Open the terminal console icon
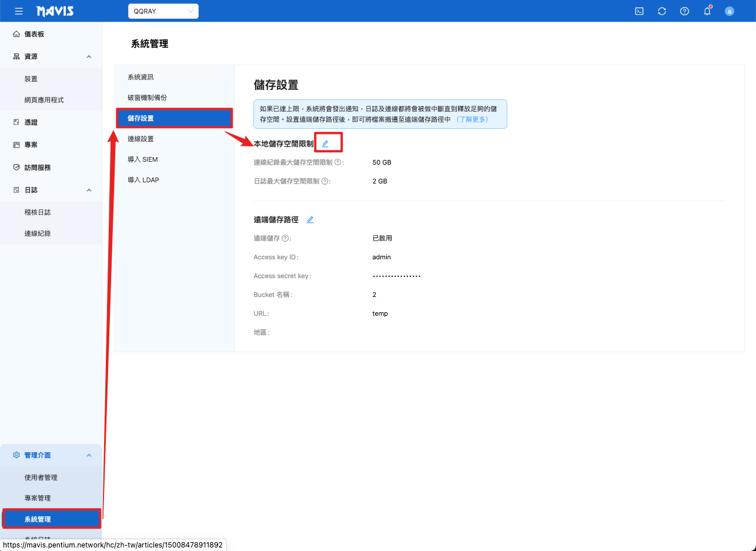Image resolution: width=756 pixels, height=551 pixels. coord(639,11)
